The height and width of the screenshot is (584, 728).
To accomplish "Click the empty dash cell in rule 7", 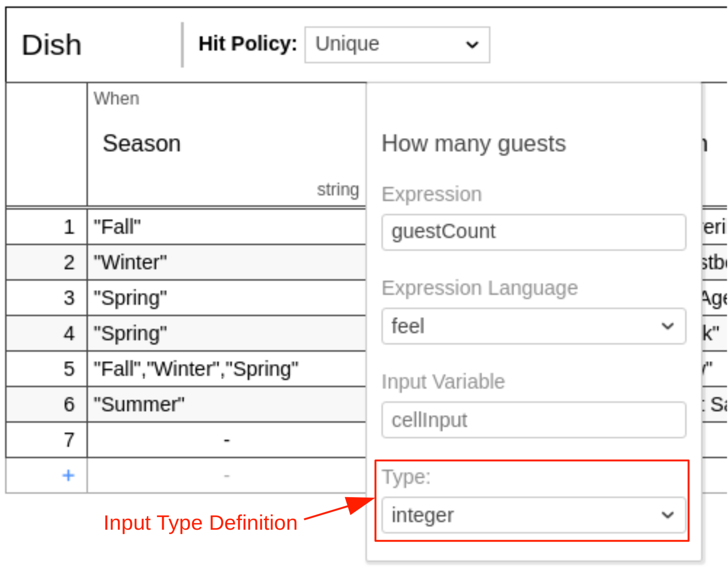I will pyautogui.click(x=226, y=439).
